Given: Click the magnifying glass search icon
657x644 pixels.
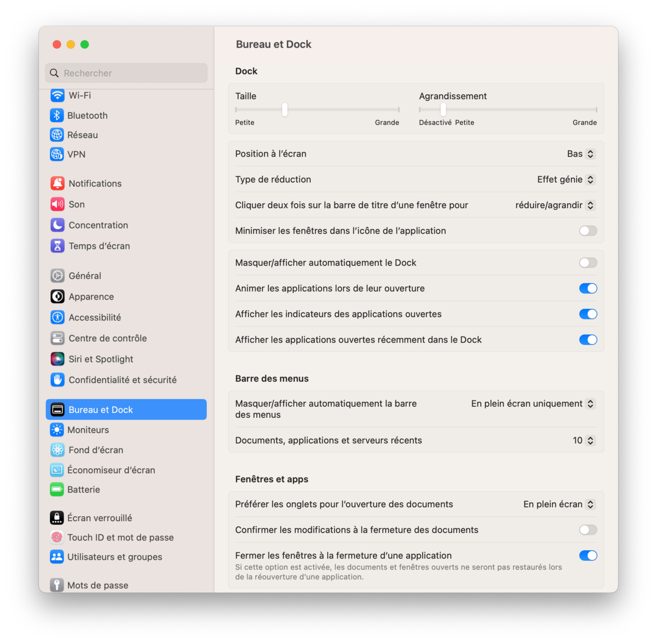Looking at the screenshot, I should (x=54, y=73).
